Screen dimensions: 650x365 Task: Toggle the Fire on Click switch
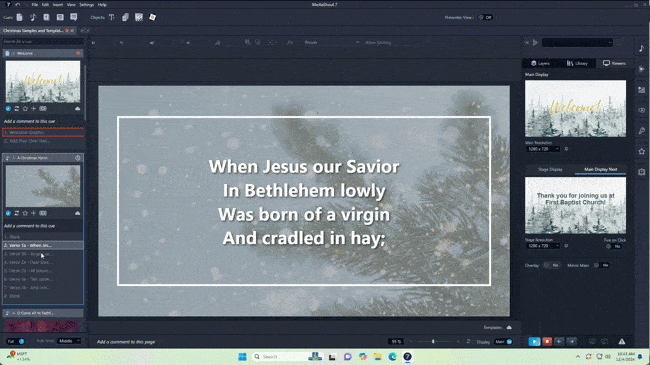click(614, 246)
